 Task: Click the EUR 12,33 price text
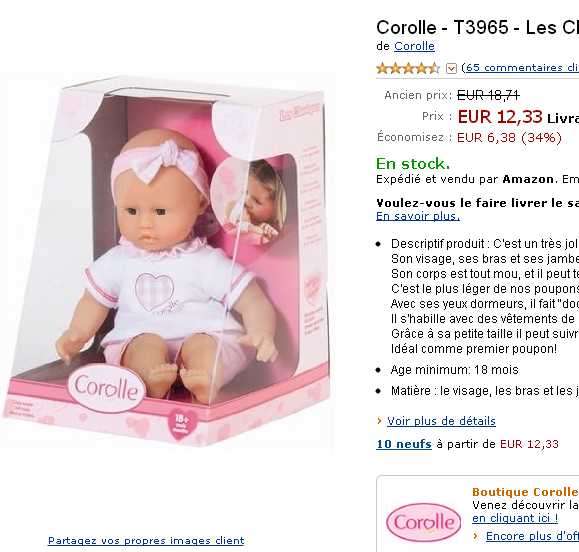coord(500,117)
